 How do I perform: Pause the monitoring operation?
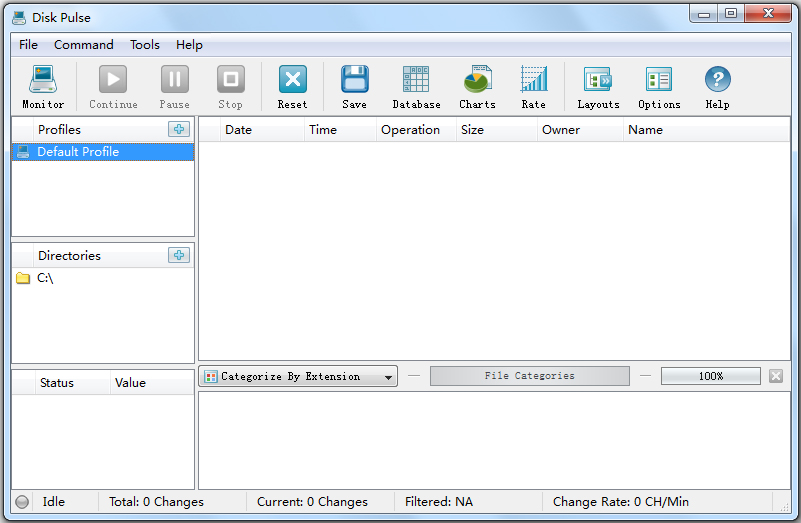coord(174,87)
